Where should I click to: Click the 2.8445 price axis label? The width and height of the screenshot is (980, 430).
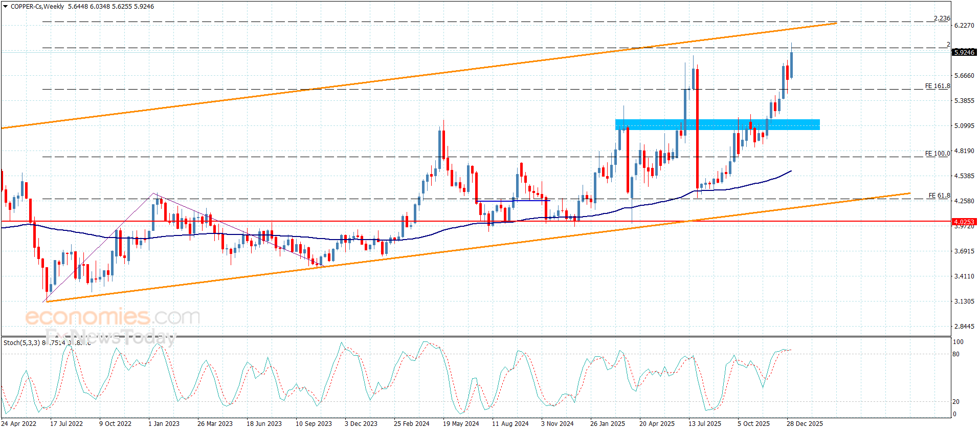(x=964, y=327)
